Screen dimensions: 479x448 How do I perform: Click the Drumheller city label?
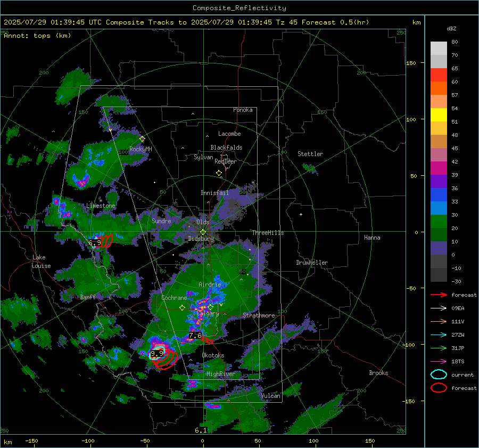point(312,263)
